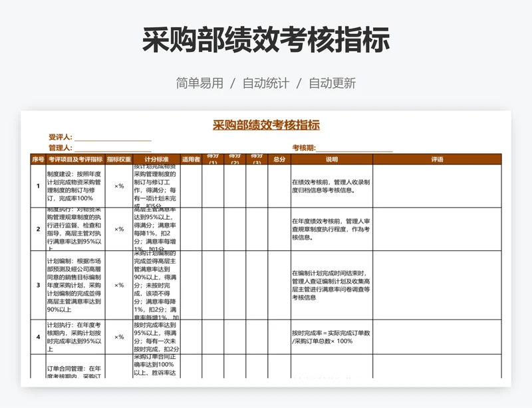Click note cell 在编制计划完成时间结束时
532x408 pixels.
332,285
